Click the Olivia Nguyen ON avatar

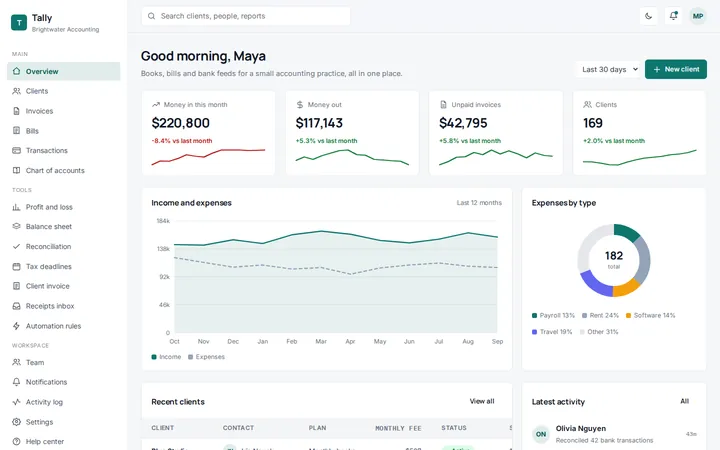[540, 434]
